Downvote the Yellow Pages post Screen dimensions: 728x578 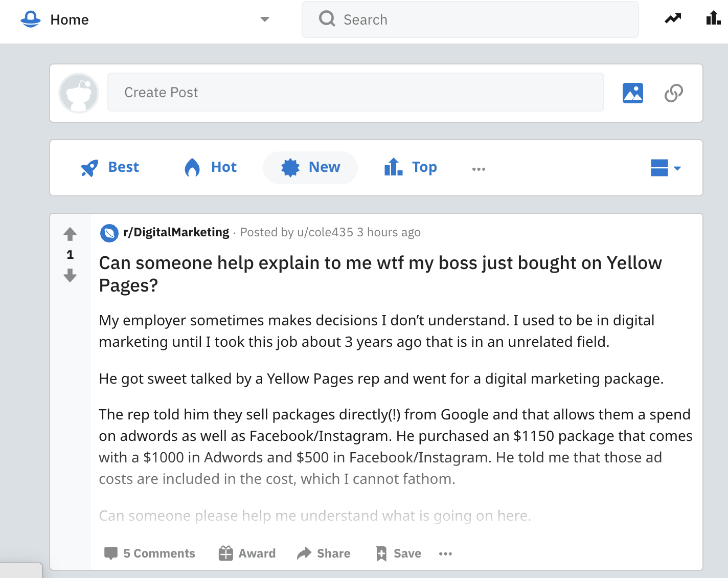click(x=70, y=276)
